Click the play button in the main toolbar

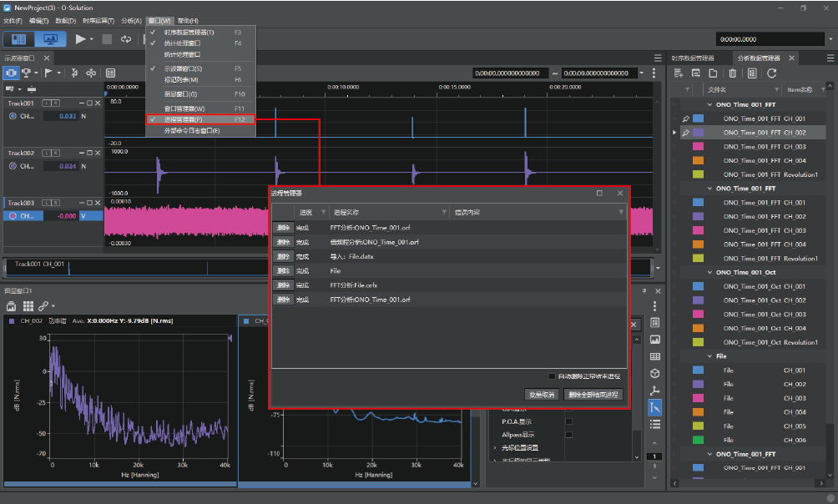(x=80, y=39)
